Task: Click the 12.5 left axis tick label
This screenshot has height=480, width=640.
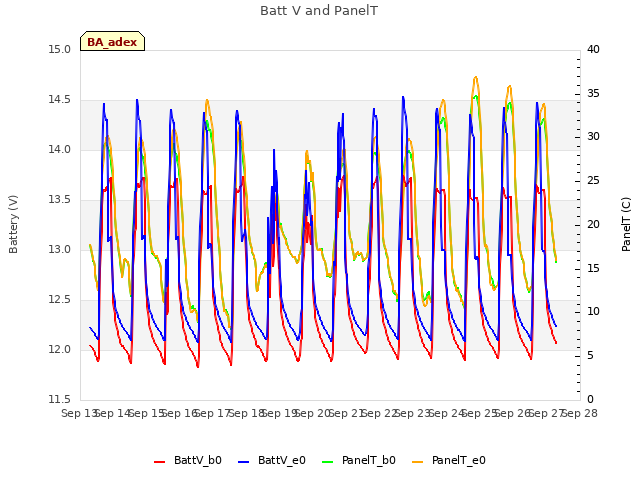Action: (60, 300)
